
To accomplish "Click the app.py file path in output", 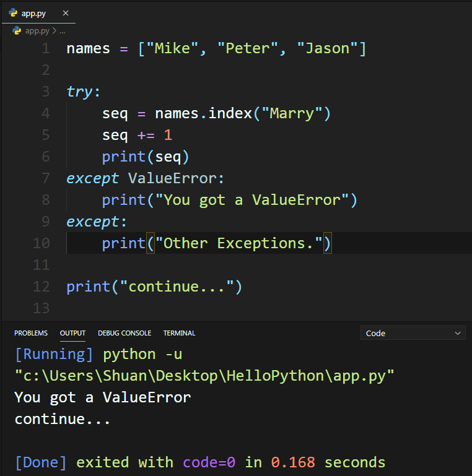I will click(x=204, y=376).
